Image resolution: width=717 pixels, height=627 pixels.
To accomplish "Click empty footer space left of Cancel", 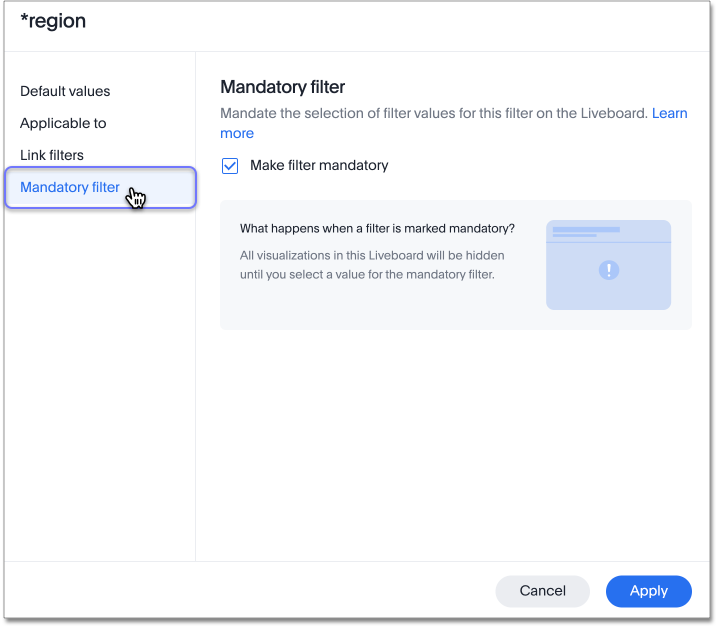I will tap(250, 591).
